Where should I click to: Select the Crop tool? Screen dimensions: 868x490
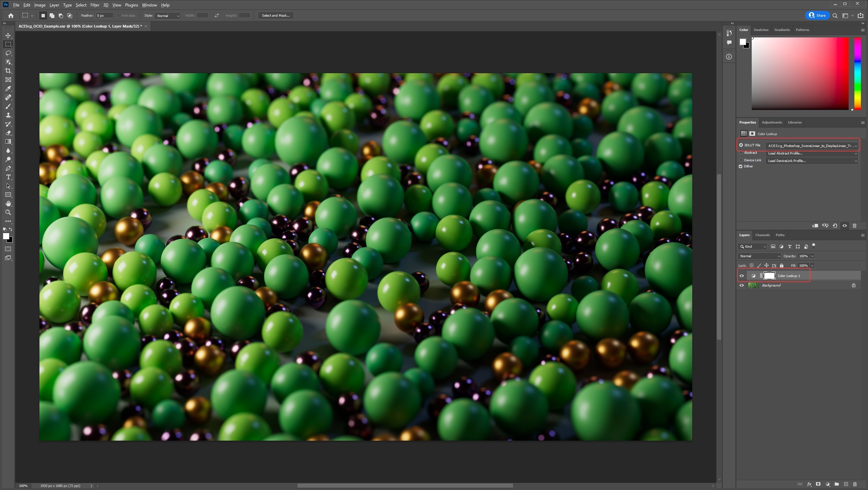coord(8,71)
